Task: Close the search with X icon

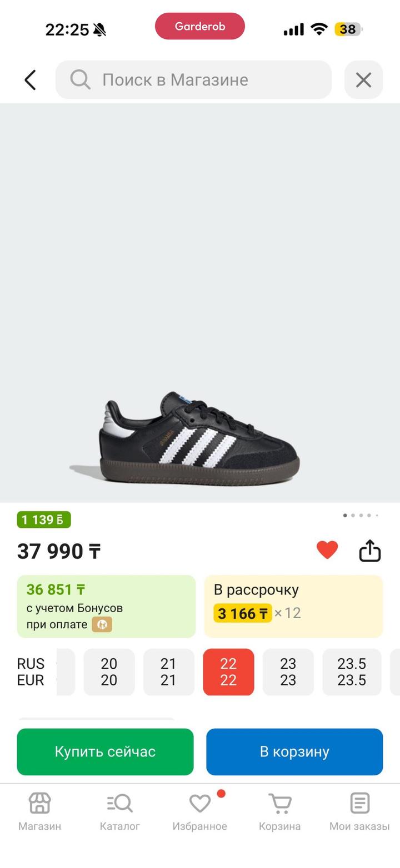Action: click(x=363, y=80)
